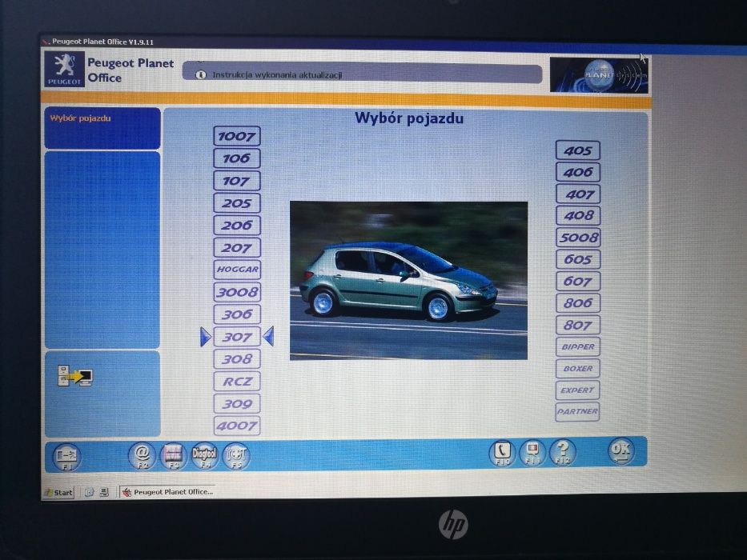Choose the 207 vehicle button
The image size is (747, 560).
point(237,248)
